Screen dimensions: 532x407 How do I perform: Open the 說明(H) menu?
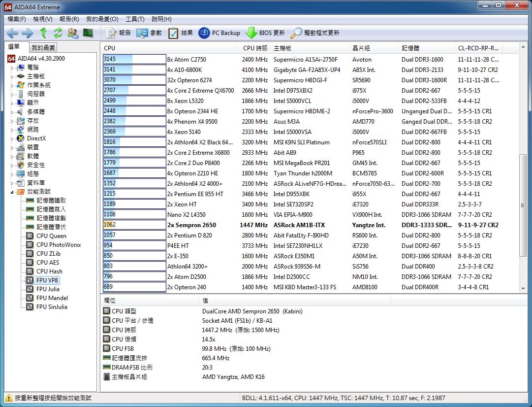[x=161, y=19]
